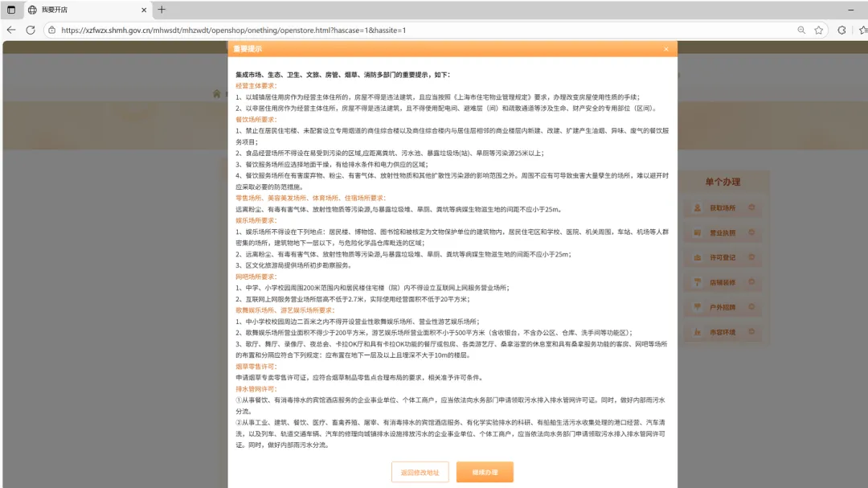Viewport: 868px width, 488px height.
Task: Click the icon beside 许可登记
Action: pyautogui.click(x=698, y=257)
